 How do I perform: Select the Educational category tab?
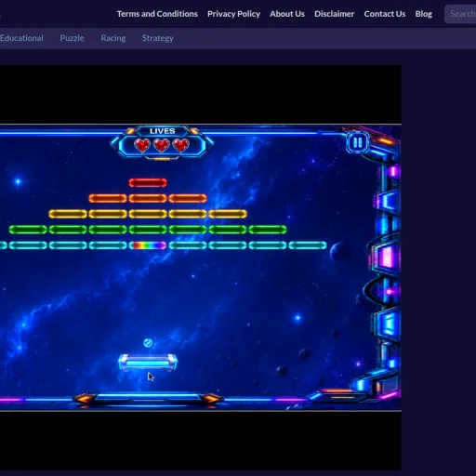[x=21, y=38]
